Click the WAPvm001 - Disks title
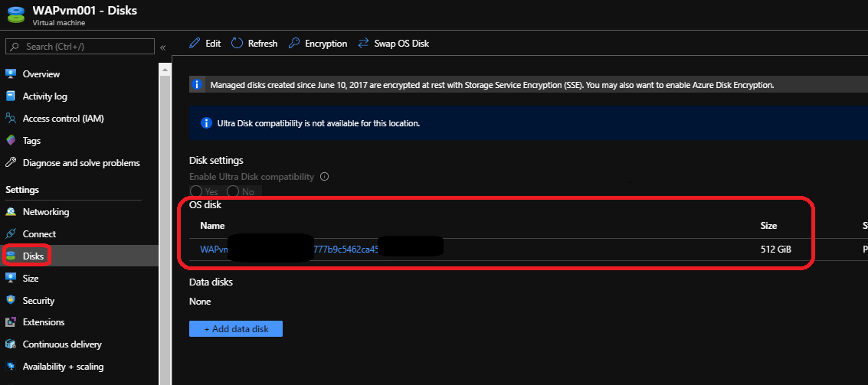The width and height of the screenshot is (868, 385). pos(85,11)
